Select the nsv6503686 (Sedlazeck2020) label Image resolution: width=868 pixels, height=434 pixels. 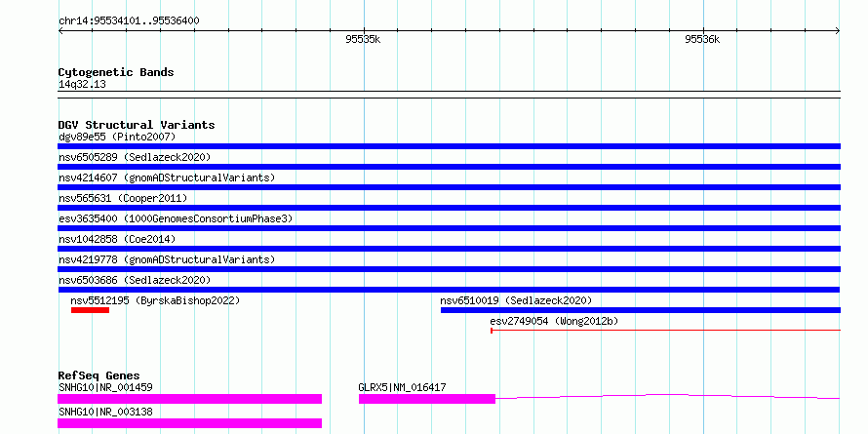coord(135,280)
